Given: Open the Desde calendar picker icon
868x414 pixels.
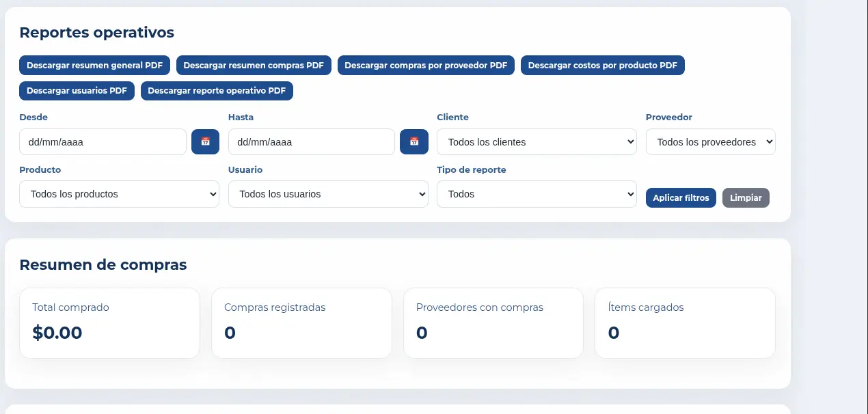Looking at the screenshot, I should tap(205, 141).
